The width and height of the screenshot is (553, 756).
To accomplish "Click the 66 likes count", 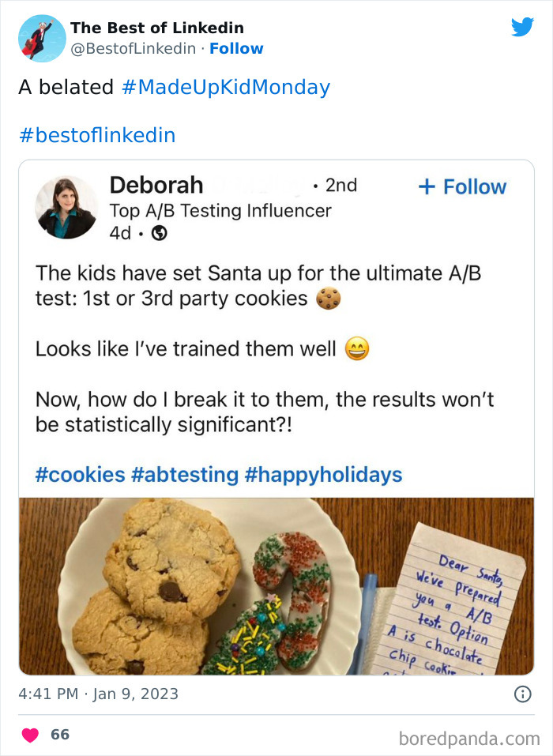I will coord(60,735).
